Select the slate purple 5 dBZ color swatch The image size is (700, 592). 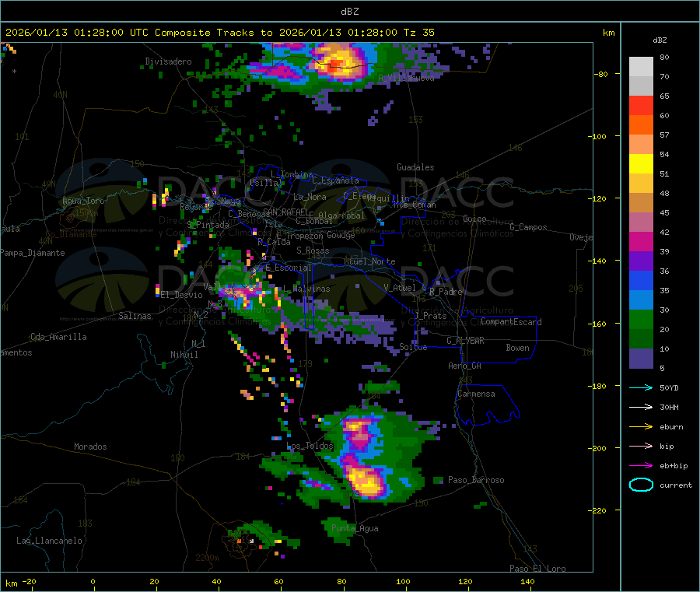[641, 359]
